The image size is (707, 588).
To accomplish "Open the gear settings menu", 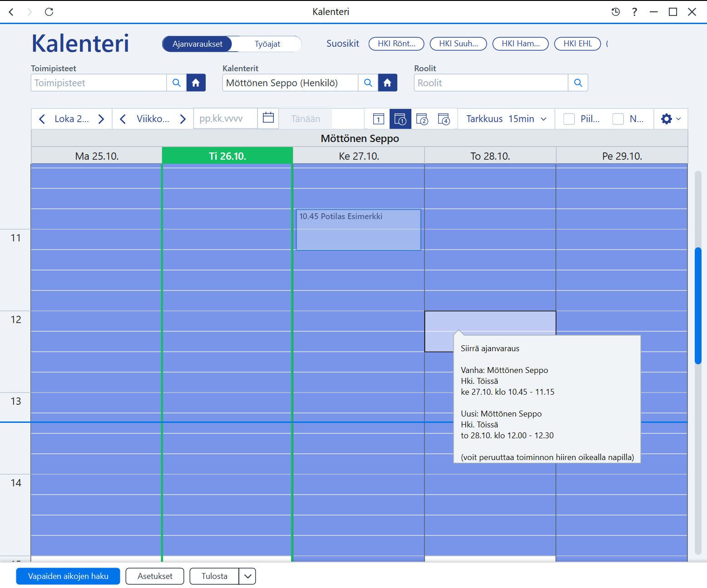I will [x=671, y=119].
